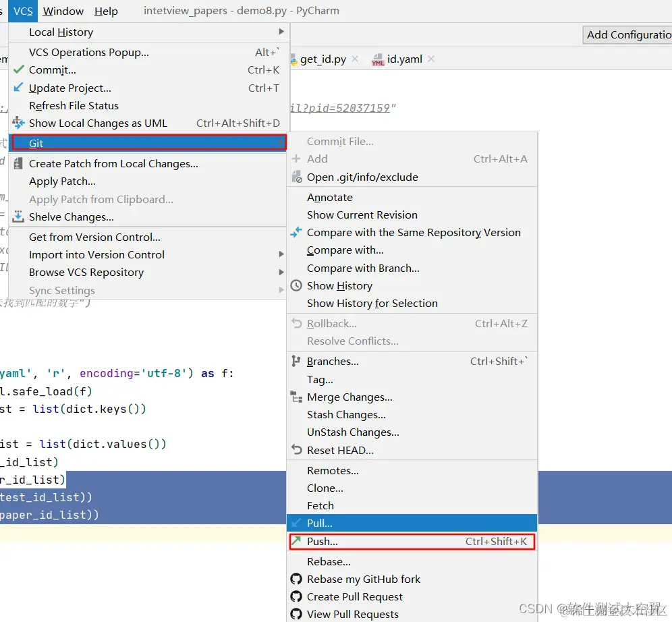This screenshot has height=622, width=672.
Task: Select Get from Version Control...
Action: [x=149, y=237]
